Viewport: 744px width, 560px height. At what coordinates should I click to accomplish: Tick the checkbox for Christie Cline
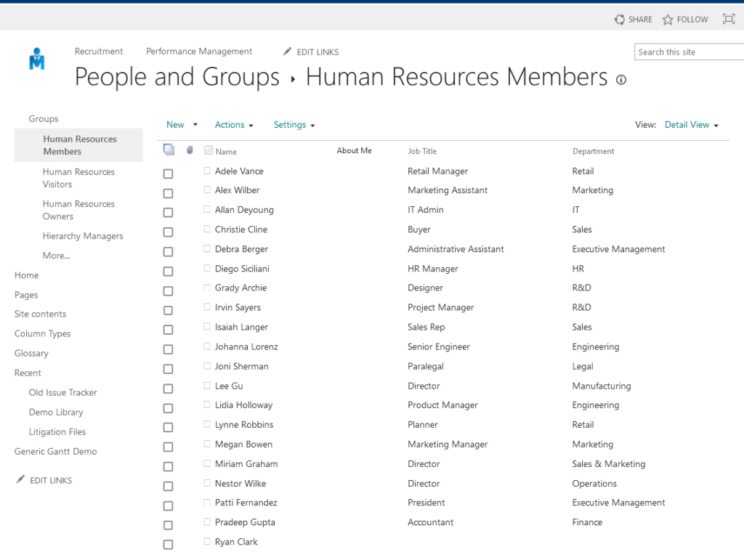click(x=168, y=232)
